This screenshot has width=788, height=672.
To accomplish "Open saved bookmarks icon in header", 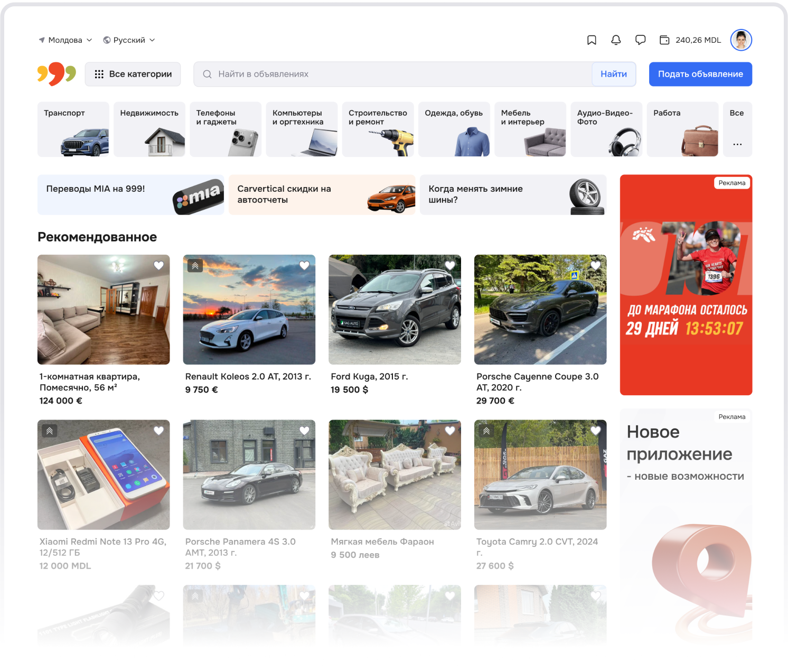I will tap(592, 40).
